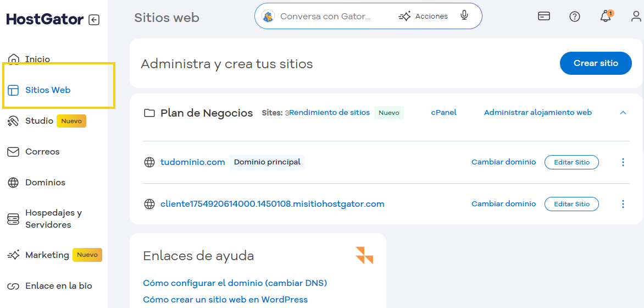
Task: Click the Correos envelope icon
Action: (x=14, y=152)
